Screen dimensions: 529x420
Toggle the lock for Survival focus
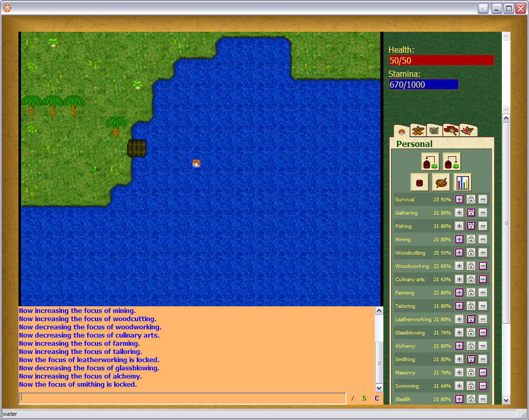(x=471, y=199)
